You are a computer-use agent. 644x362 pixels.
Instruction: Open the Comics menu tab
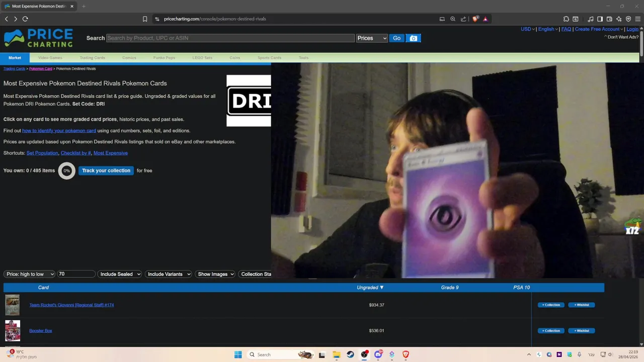pyautogui.click(x=129, y=58)
